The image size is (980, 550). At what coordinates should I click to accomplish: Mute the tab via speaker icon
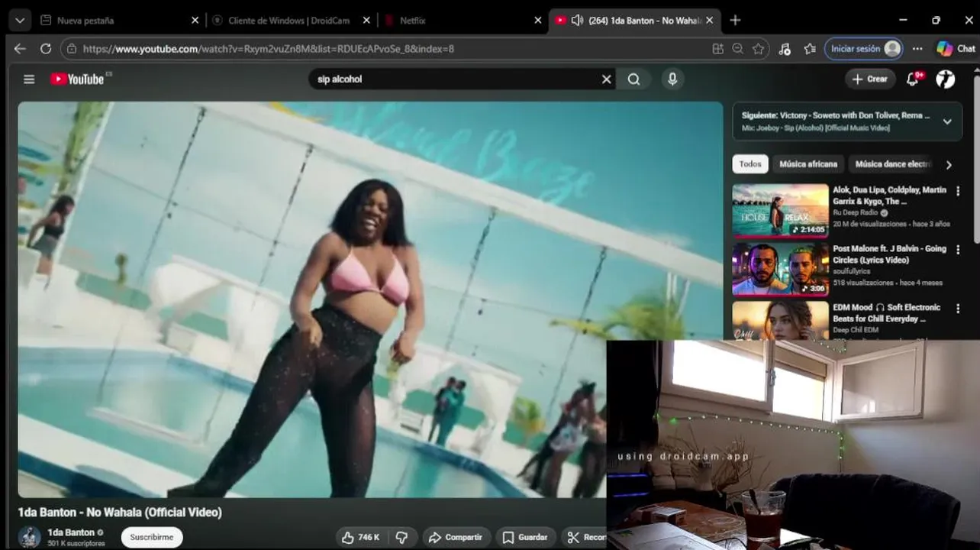(577, 21)
